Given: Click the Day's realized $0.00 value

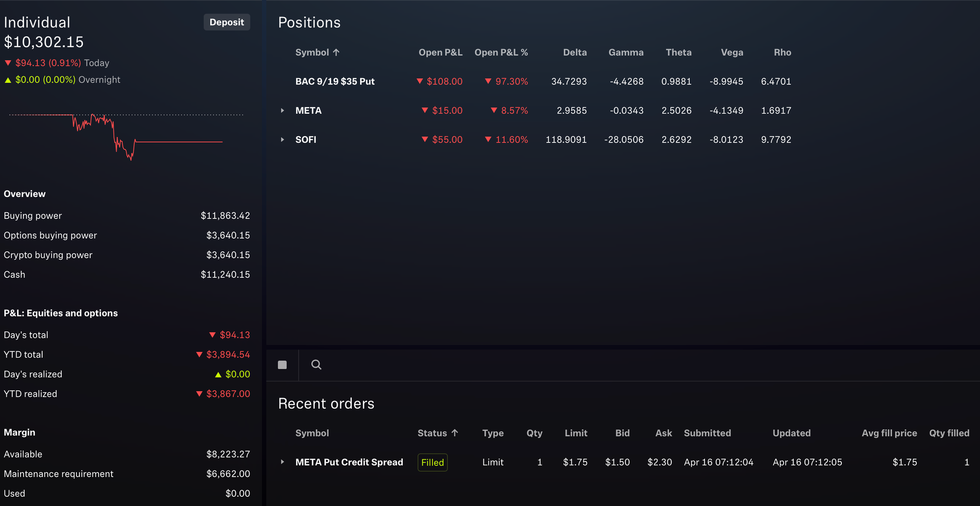Looking at the screenshot, I should [232, 374].
